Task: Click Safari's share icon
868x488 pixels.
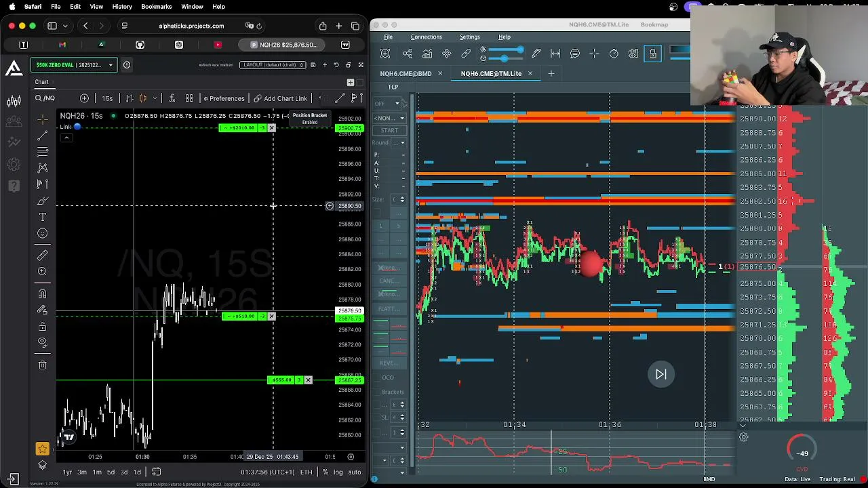Action: tap(323, 26)
